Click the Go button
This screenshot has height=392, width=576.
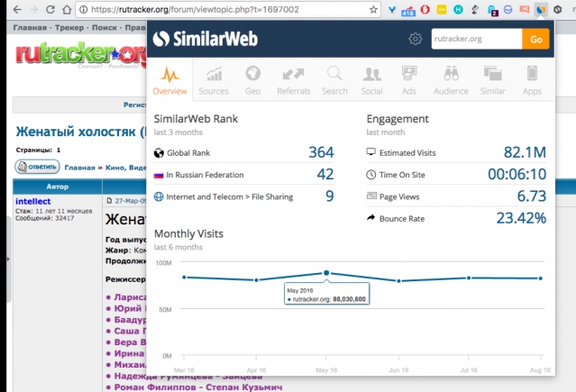(535, 39)
